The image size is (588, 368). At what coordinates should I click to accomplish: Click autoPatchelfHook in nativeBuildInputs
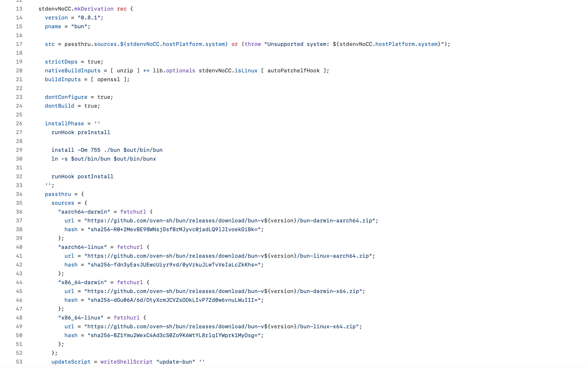coord(293,71)
